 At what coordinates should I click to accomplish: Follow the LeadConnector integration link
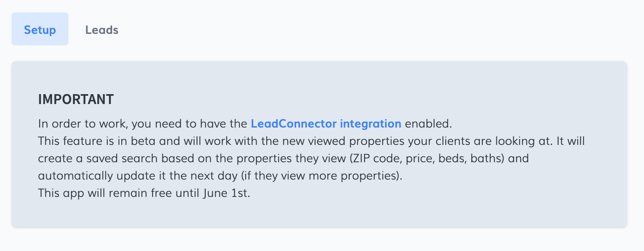326,123
